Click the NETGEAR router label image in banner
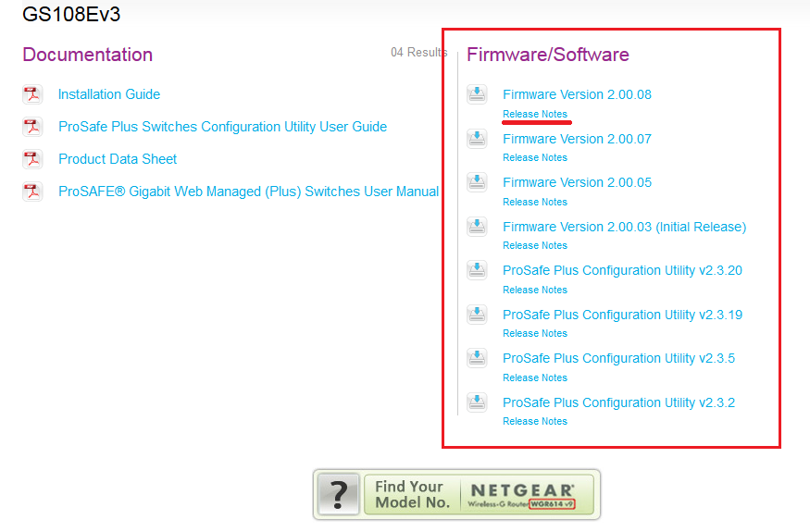 (522, 495)
